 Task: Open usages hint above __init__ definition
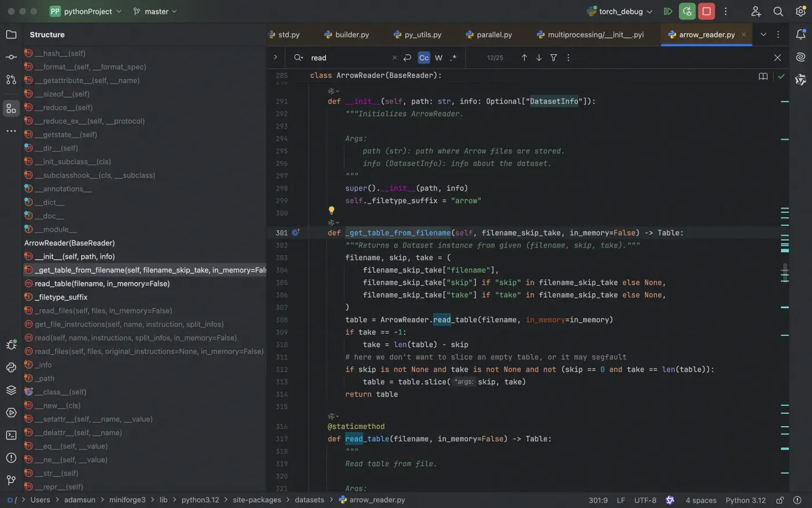pyautogui.click(x=333, y=91)
